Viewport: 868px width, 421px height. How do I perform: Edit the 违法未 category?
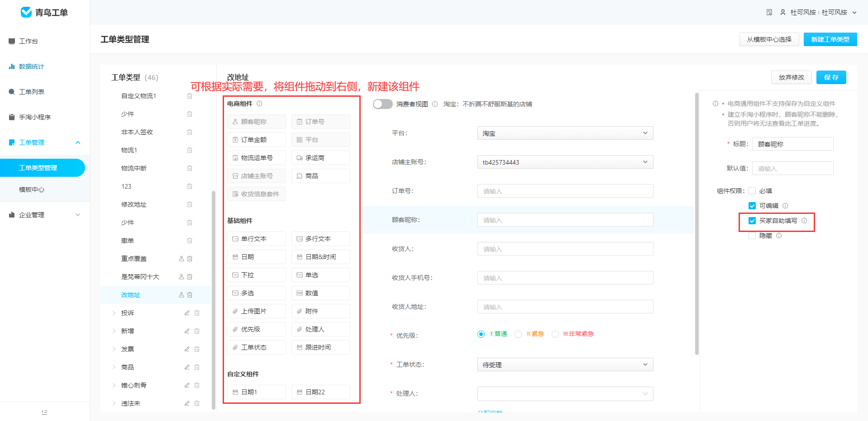coord(187,403)
